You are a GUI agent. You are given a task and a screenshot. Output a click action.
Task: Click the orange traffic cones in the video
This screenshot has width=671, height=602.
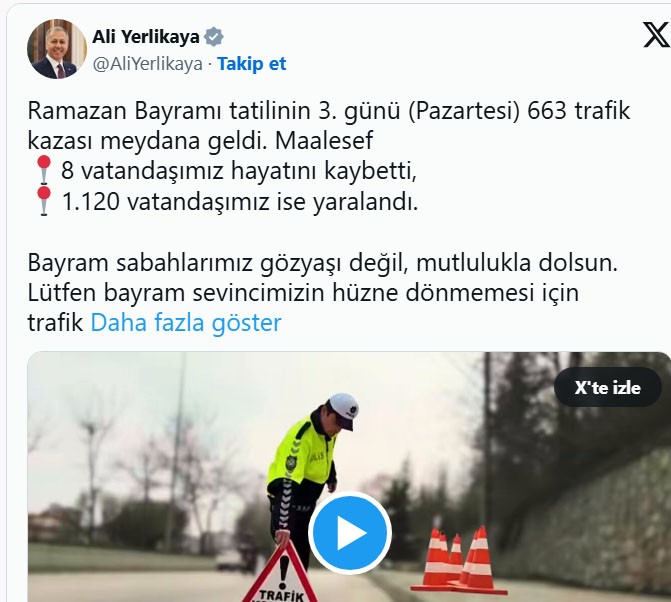coord(459,560)
